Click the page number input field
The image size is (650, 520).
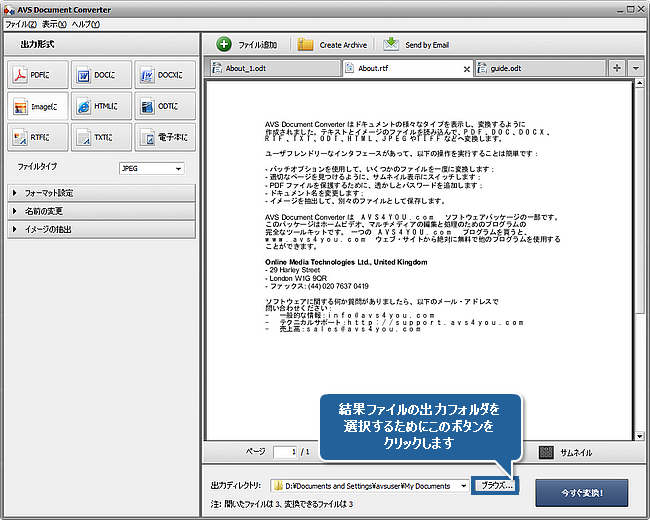pos(285,452)
